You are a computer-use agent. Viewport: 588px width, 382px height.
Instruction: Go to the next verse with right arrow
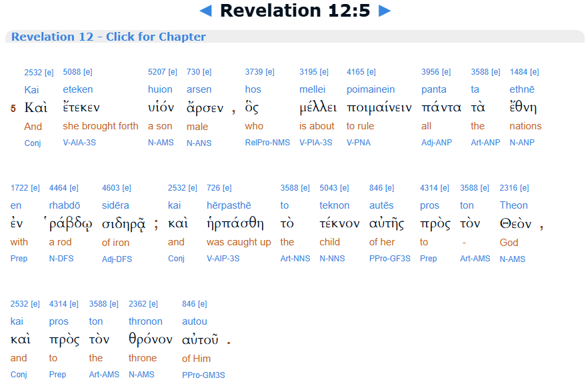pyautogui.click(x=384, y=11)
